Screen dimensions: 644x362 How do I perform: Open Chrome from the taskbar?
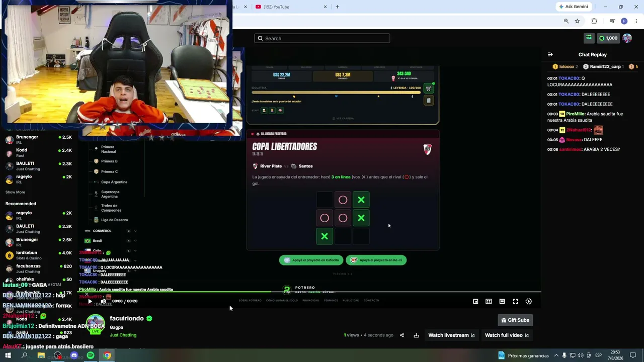pyautogui.click(x=107, y=355)
